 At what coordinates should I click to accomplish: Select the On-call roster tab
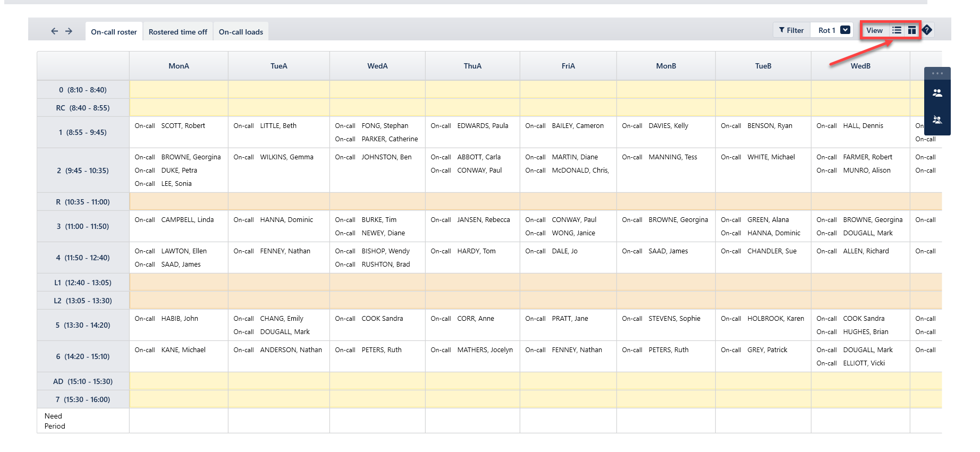114,32
